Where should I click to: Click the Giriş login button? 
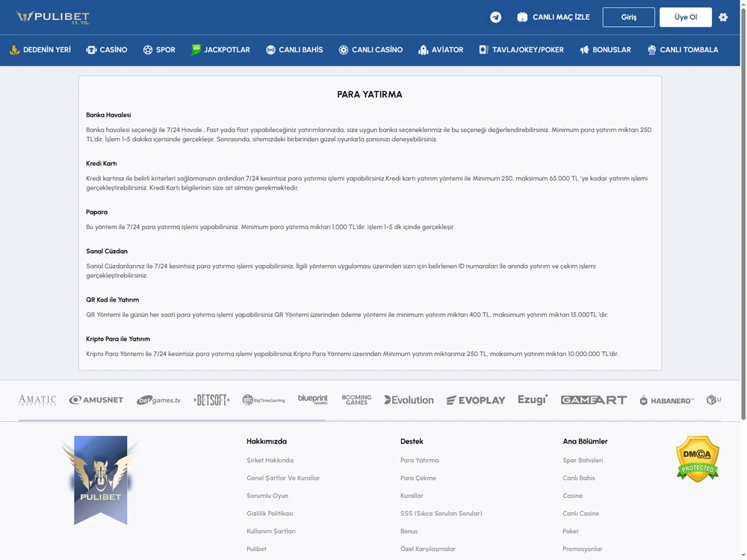click(x=629, y=17)
